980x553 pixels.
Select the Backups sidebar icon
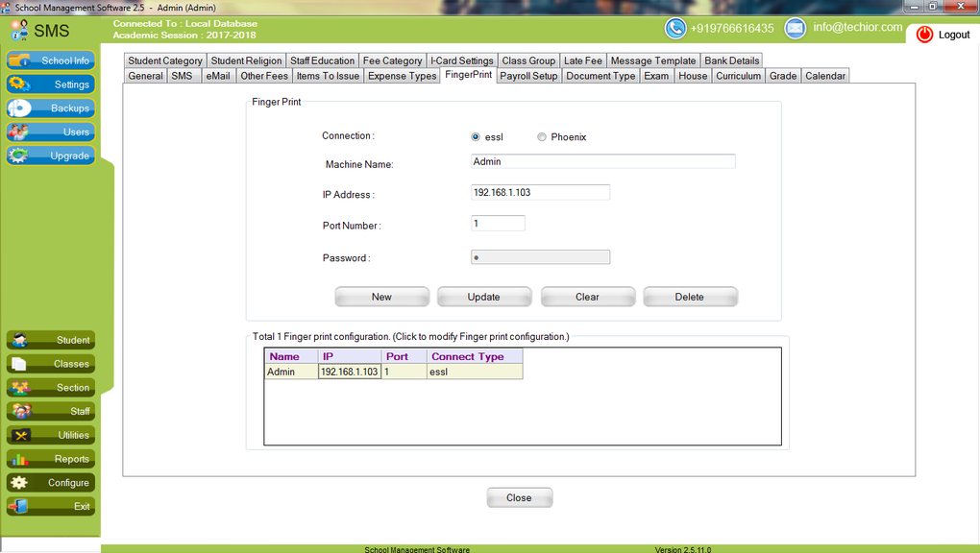pos(50,108)
